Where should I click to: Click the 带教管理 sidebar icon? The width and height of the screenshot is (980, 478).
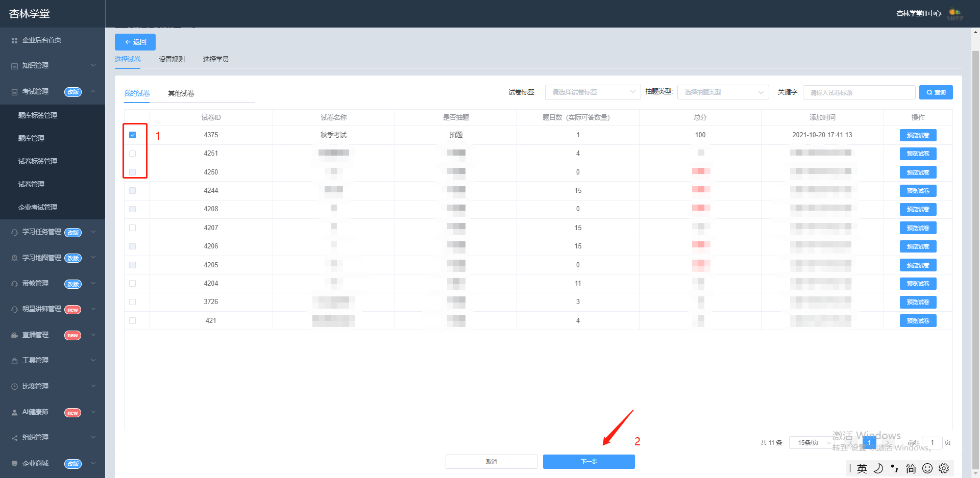pos(14,284)
